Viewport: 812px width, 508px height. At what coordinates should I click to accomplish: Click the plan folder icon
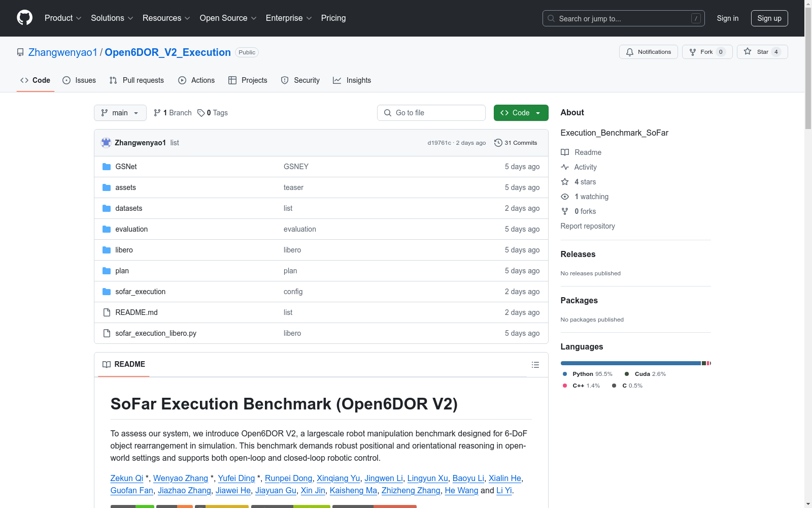pyautogui.click(x=107, y=271)
